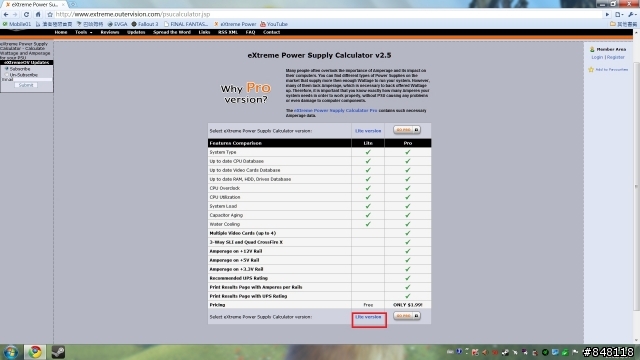The height and width of the screenshot is (360, 640).
Task: Click the 'Why Pro version?' graphic
Action: 246,93
